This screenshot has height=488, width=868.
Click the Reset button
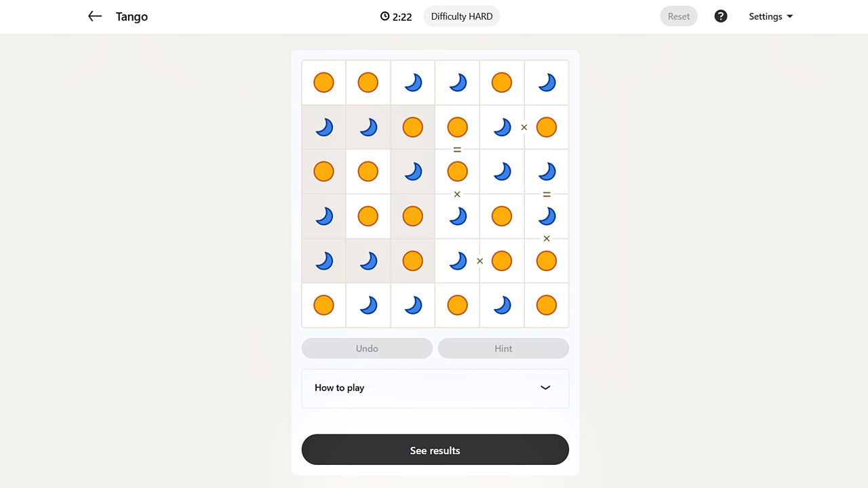[x=678, y=16]
